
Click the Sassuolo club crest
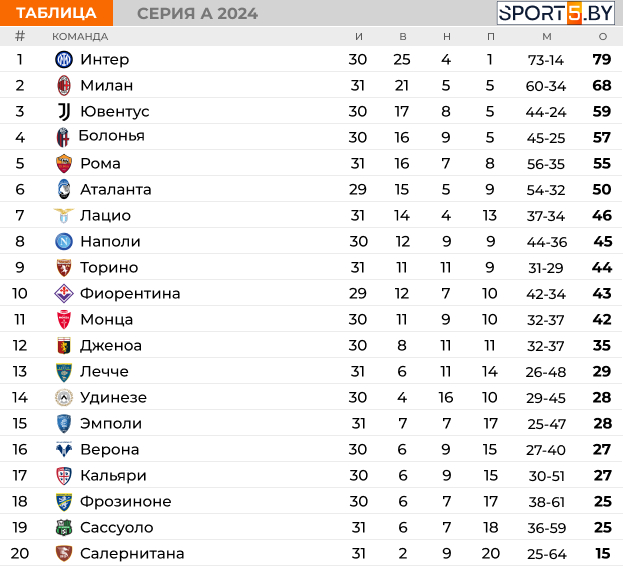64,527
